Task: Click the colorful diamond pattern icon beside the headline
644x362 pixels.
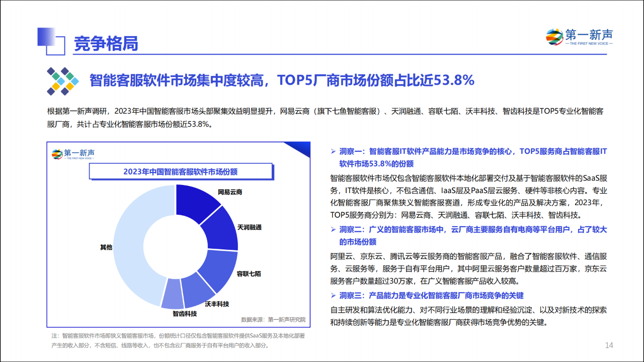Action: (x=63, y=81)
